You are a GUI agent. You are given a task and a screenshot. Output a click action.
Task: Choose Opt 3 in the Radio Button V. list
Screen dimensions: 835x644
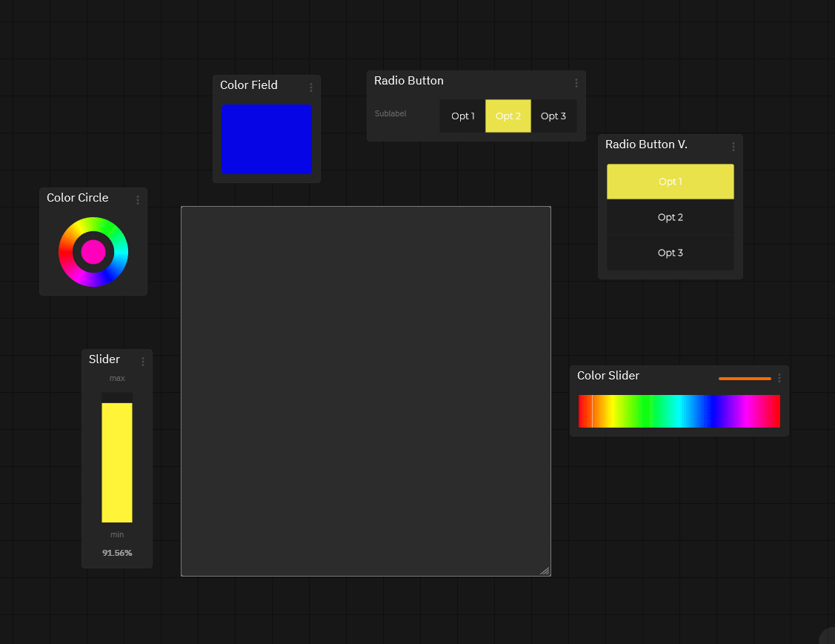(670, 253)
